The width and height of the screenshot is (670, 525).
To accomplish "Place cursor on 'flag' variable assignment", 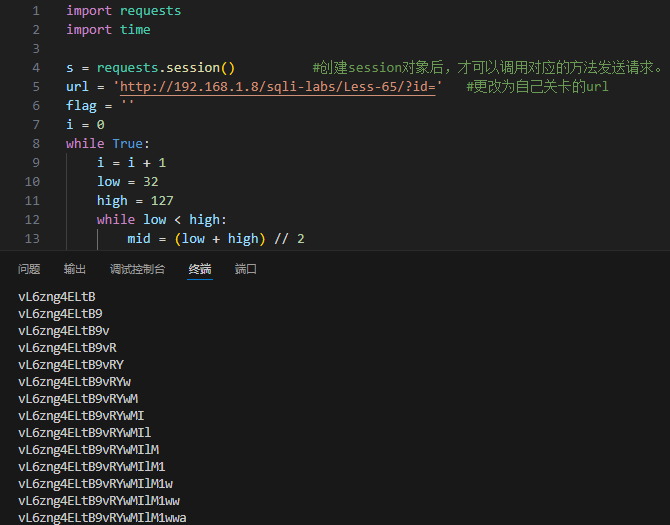I will 82,106.
